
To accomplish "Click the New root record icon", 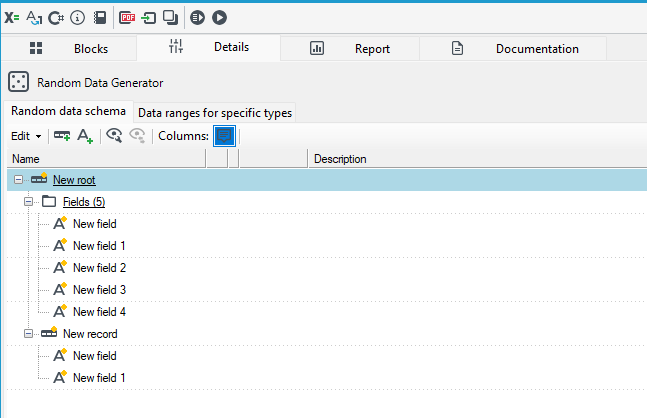I will [x=39, y=178].
